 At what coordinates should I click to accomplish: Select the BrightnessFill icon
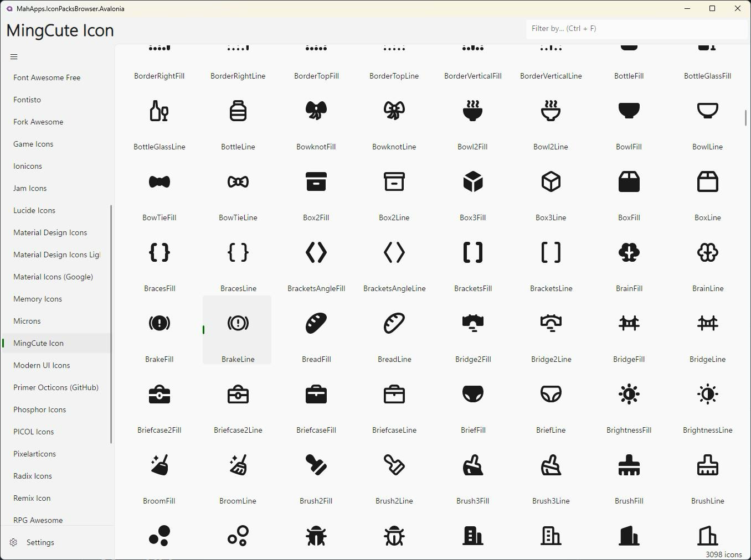tap(629, 394)
